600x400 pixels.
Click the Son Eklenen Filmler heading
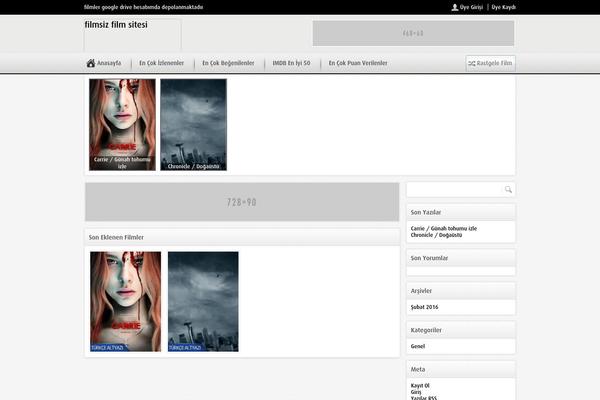[x=116, y=237]
